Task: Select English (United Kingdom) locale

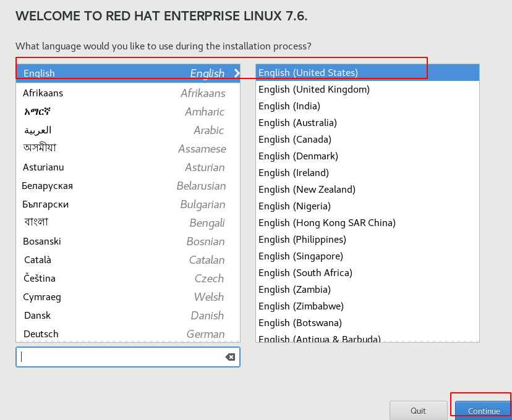Action: pos(368,90)
